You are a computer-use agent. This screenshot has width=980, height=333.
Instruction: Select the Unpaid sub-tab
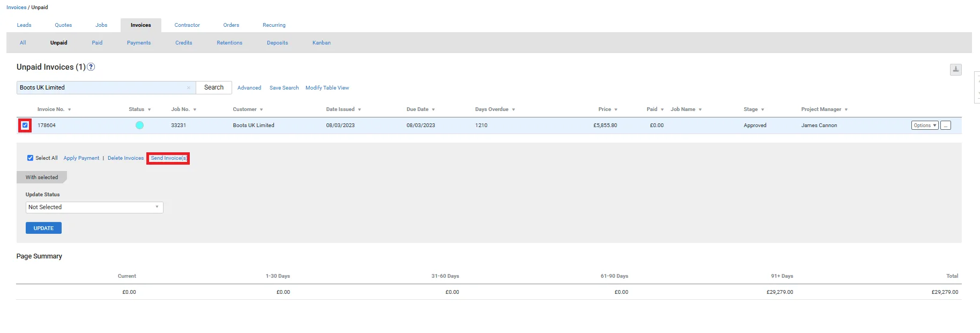[59, 43]
